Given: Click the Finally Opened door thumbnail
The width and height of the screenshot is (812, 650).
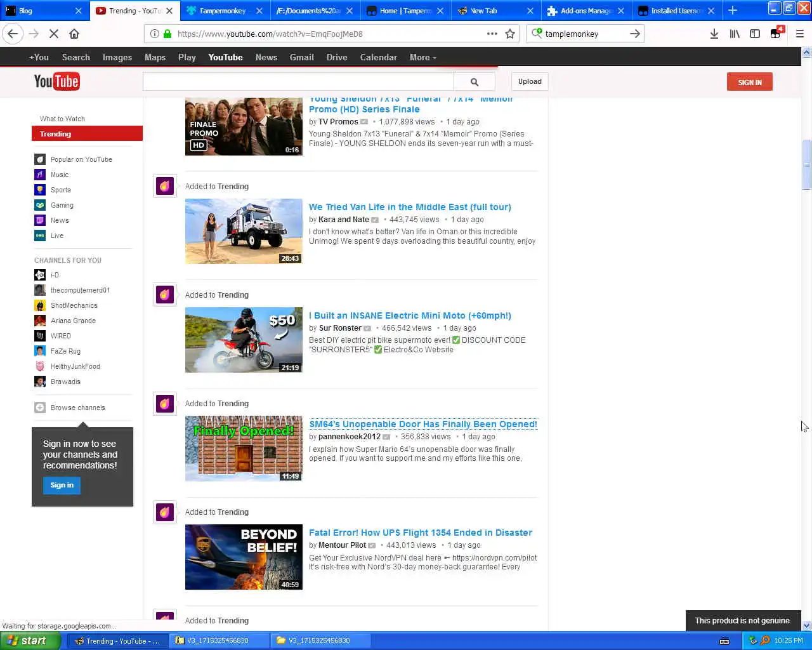Looking at the screenshot, I should [244, 448].
